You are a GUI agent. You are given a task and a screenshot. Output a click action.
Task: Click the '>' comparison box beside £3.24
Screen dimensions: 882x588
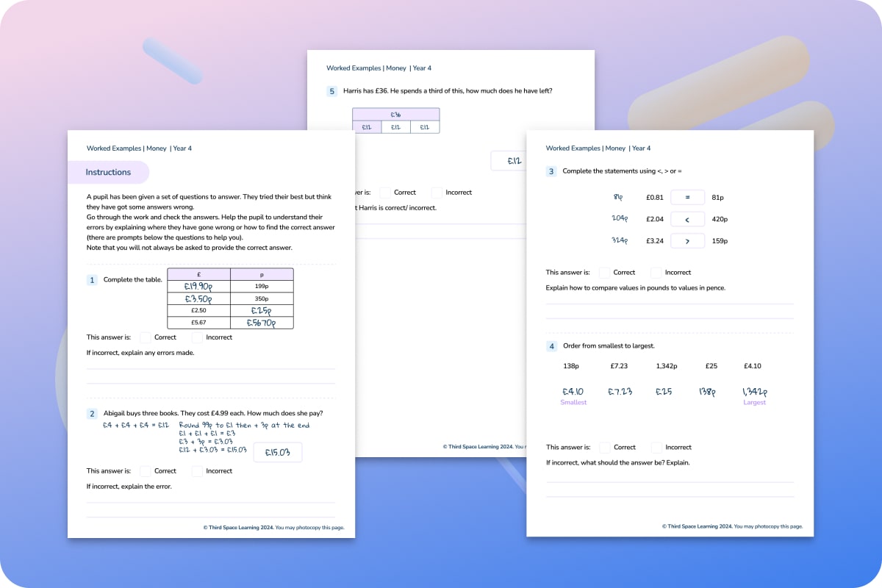click(688, 240)
